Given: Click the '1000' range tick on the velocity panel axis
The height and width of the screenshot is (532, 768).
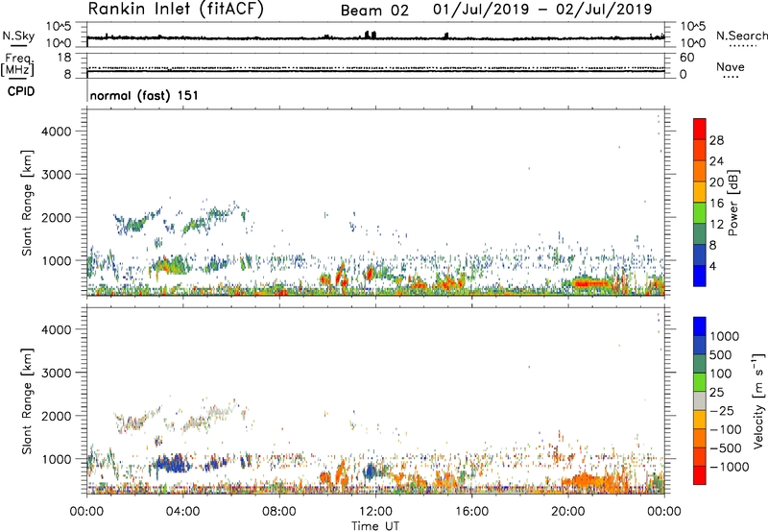Looking at the screenshot, I should [57, 459].
